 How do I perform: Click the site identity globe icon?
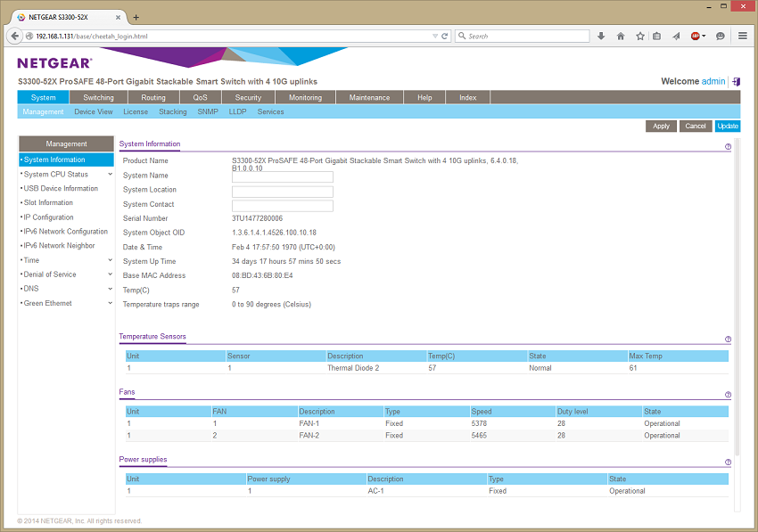[29, 37]
